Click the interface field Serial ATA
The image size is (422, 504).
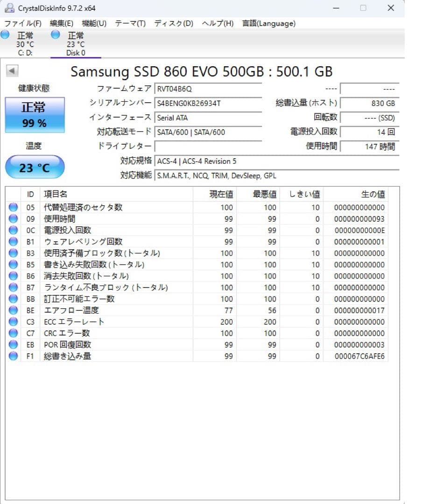point(208,118)
